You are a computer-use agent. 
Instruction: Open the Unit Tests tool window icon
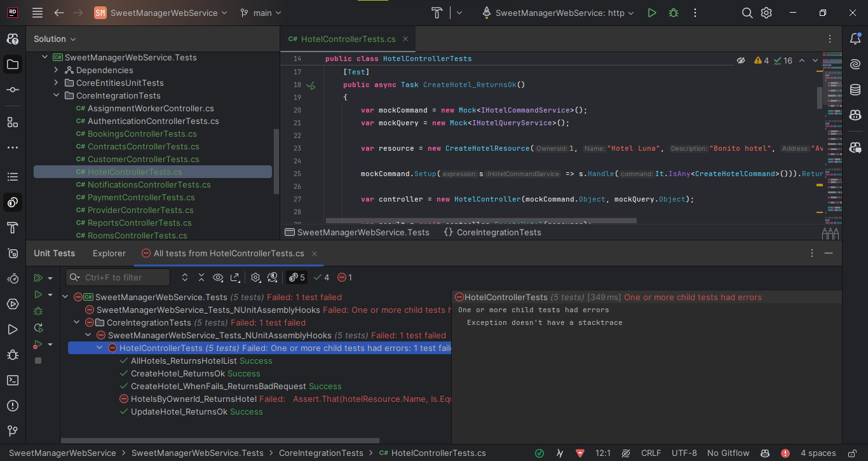[x=13, y=203]
